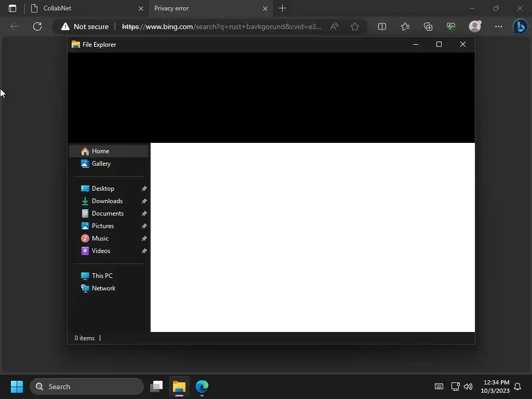Open network status tray icon

(x=455, y=387)
